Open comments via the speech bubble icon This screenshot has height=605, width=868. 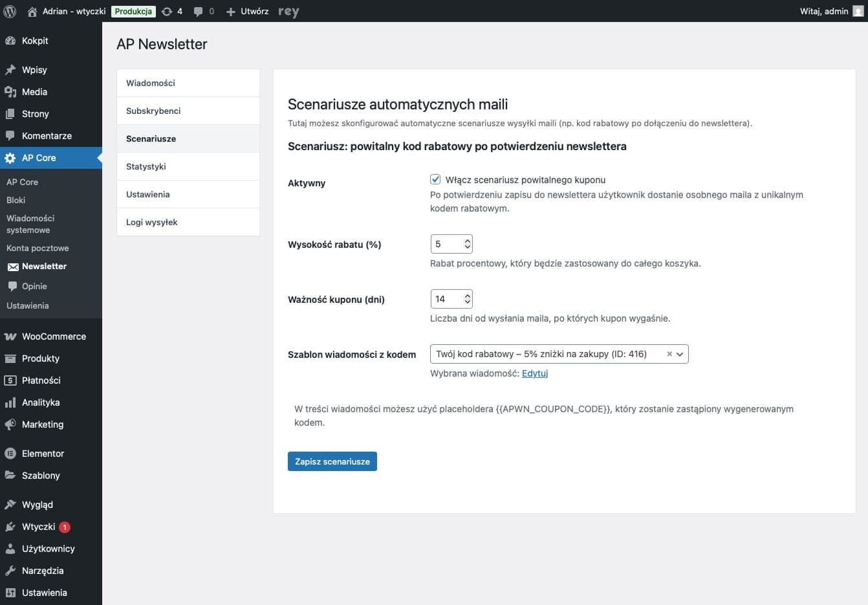199,11
